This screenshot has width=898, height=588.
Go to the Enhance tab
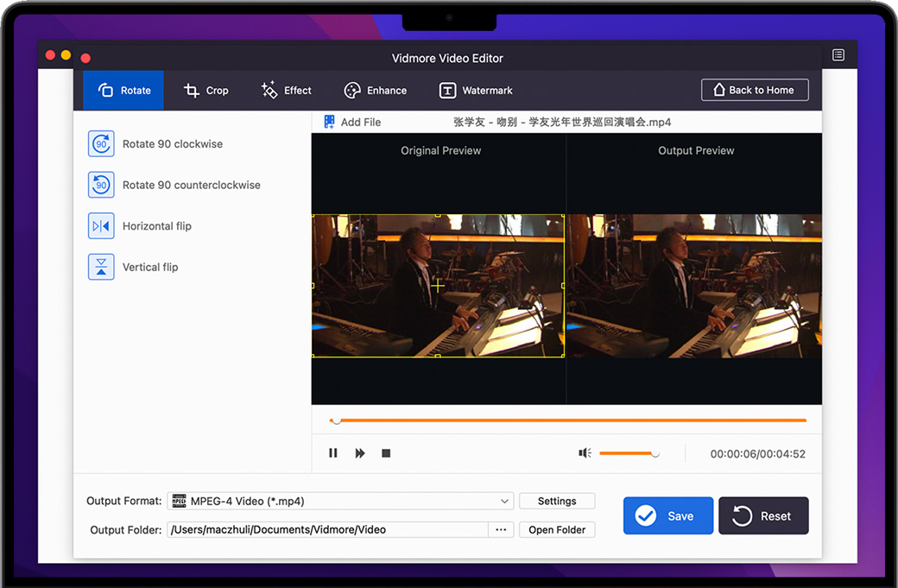(376, 91)
